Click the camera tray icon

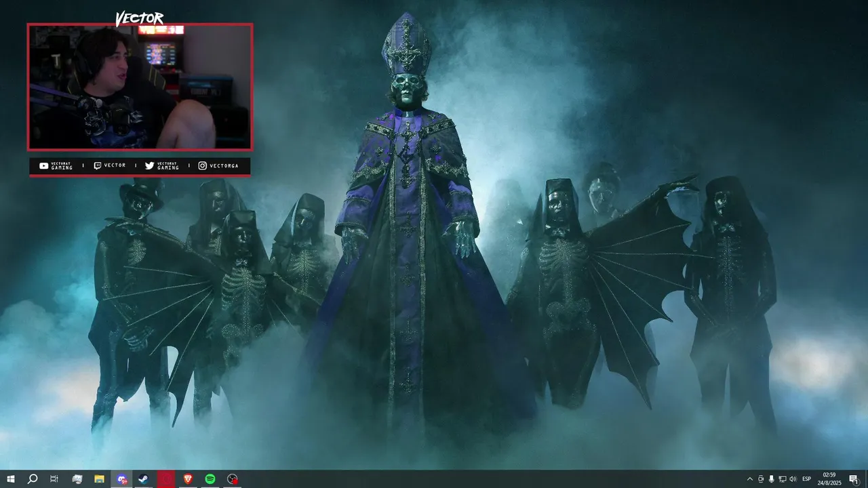pos(760,479)
